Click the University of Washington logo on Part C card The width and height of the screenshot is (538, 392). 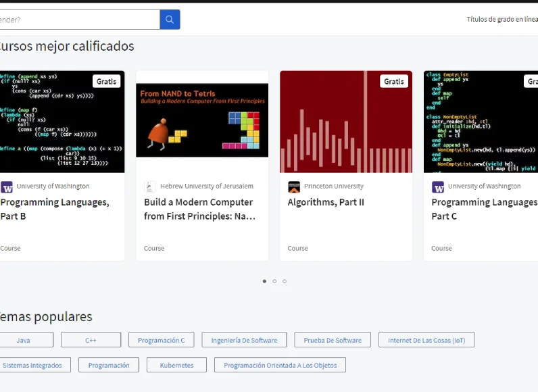(438, 187)
